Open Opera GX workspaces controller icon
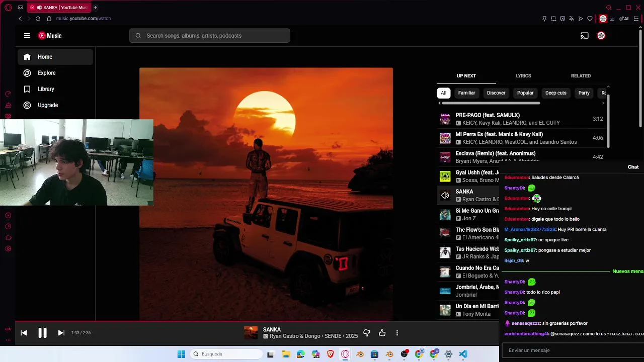This screenshot has width=644, height=362. click(x=20, y=8)
